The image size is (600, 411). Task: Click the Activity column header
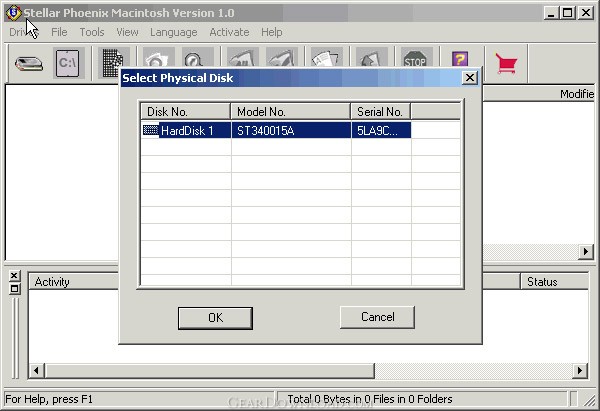point(73,282)
